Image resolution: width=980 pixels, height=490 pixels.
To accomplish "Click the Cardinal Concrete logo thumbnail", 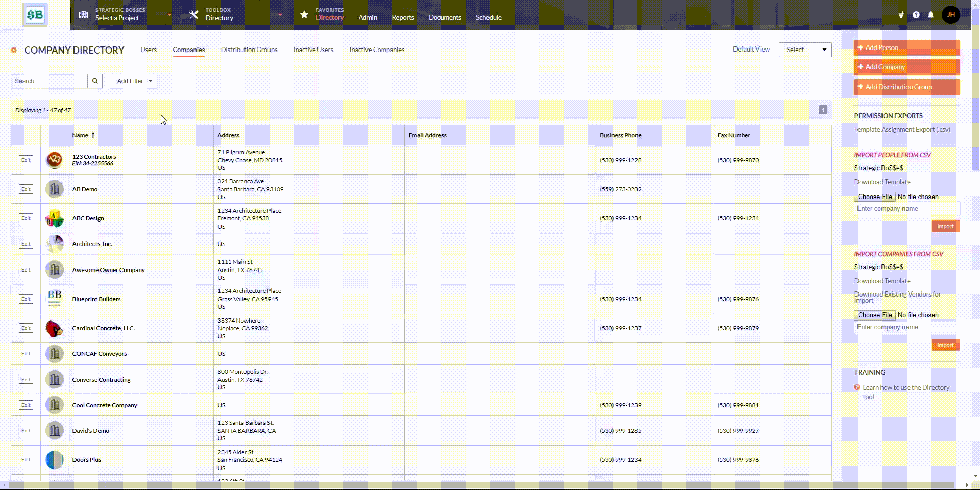I will 55,328.
